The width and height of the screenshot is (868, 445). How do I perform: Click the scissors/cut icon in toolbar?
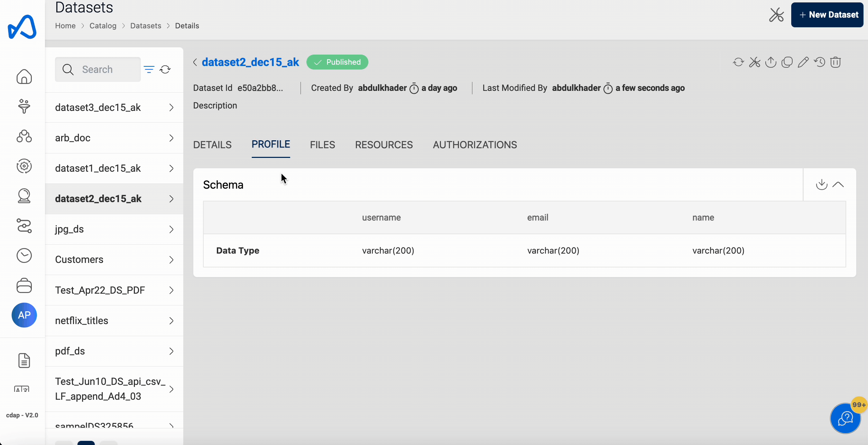click(754, 62)
